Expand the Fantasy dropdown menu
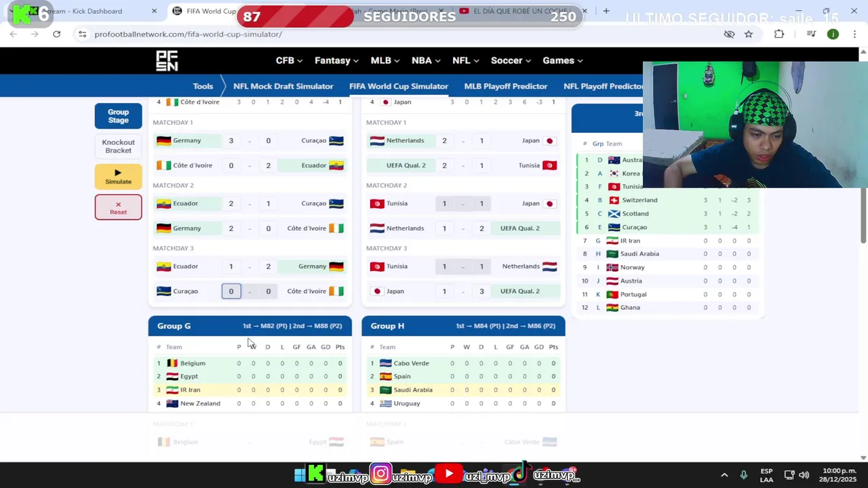The image size is (868, 488). [336, 60]
